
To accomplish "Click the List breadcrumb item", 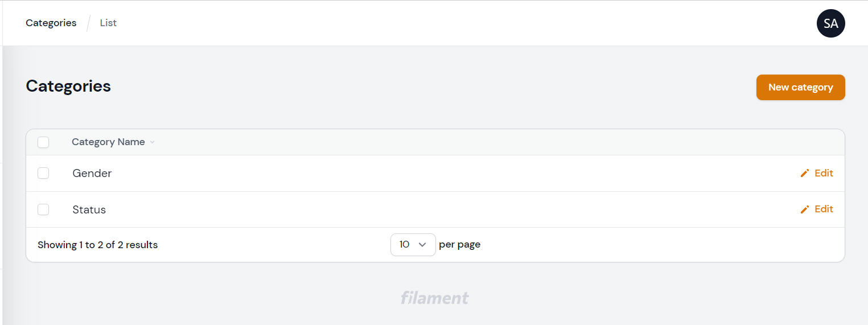I will tap(108, 23).
